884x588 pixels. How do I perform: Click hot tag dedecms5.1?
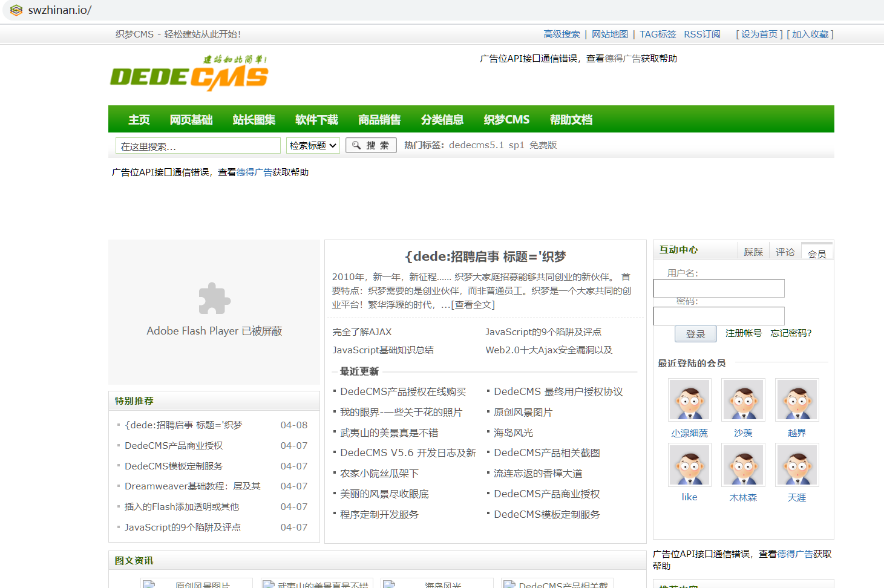[x=476, y=145]
